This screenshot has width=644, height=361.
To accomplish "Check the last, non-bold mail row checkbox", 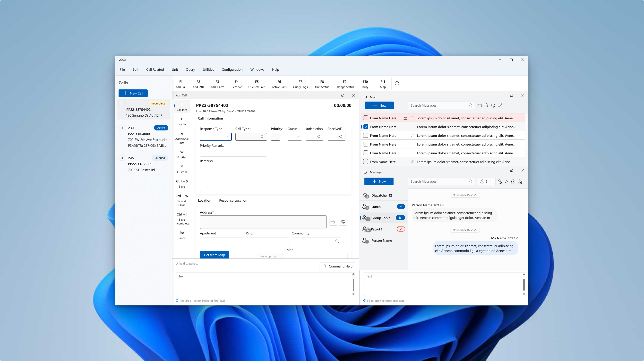I will (366, 162).
